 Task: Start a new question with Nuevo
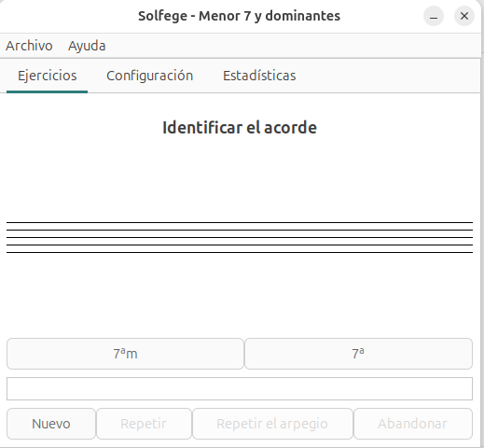tap(51, 424)
